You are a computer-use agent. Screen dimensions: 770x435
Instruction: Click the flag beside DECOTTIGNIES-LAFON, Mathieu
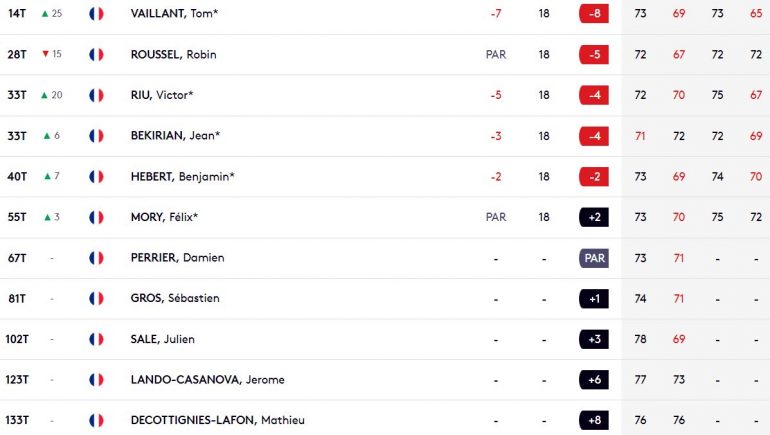coord(96,420)
